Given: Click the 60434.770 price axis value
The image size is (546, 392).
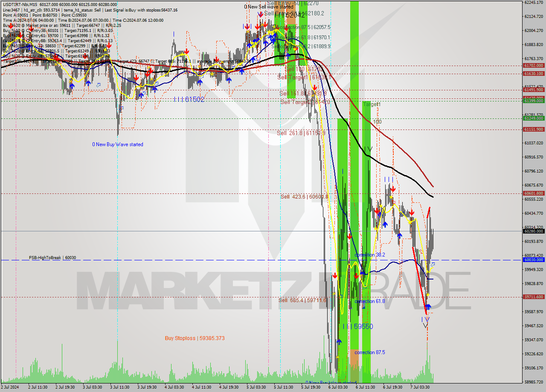Looking at the screenshot, I should tap(534, 213).
